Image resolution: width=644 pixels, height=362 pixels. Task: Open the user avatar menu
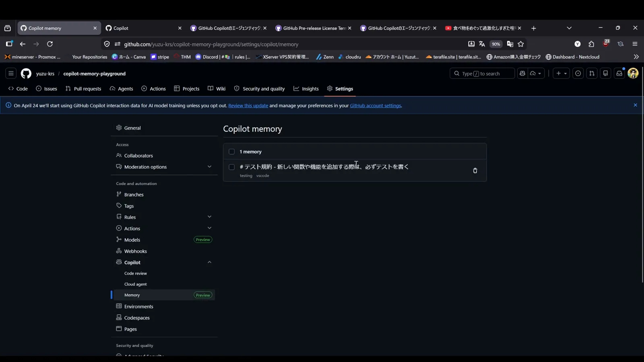633,73
